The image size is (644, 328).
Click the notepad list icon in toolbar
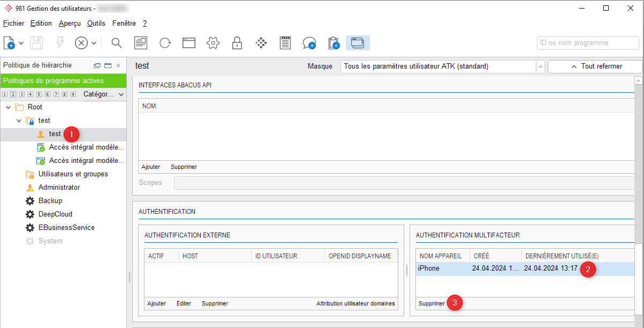pos(285,43)
